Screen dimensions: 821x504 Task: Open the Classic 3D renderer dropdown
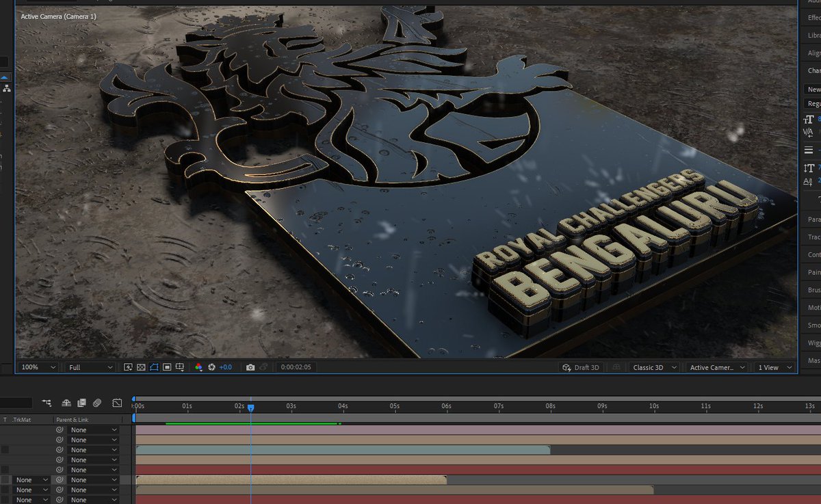655,367
